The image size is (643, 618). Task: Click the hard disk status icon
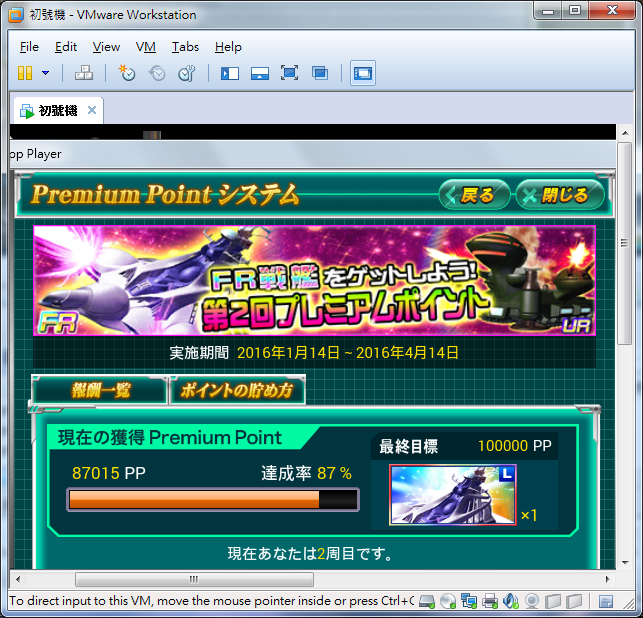click(427, 601)
